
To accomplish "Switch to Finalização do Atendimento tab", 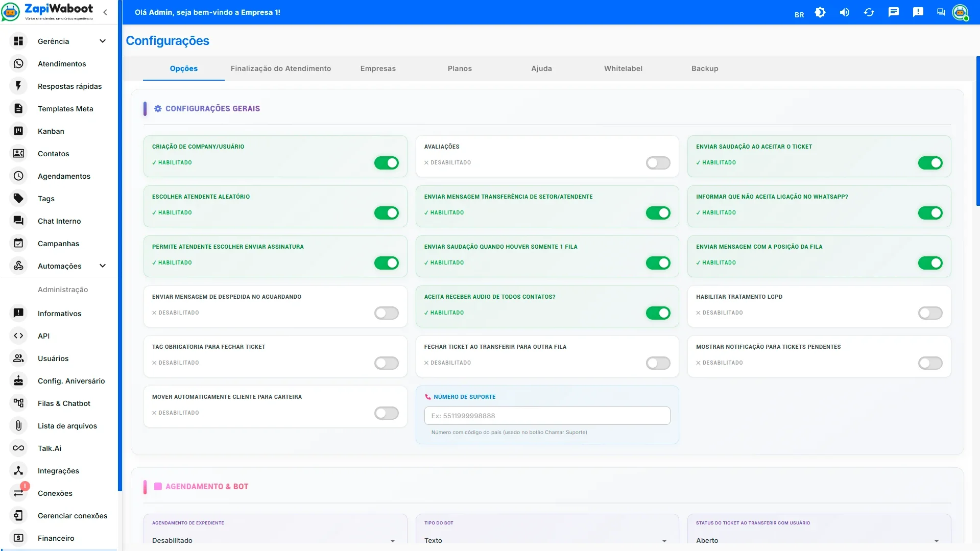I will [281, 68].
